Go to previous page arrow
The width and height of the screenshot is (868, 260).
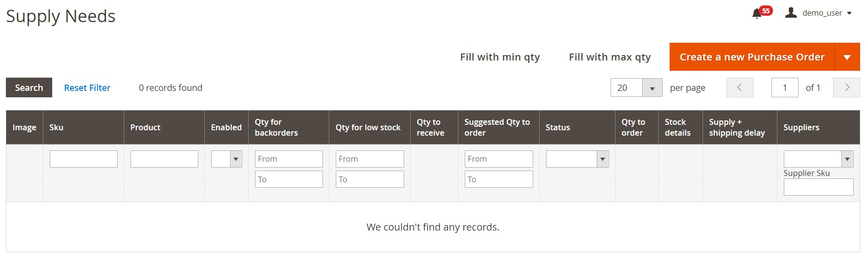(x=740, y=87)
